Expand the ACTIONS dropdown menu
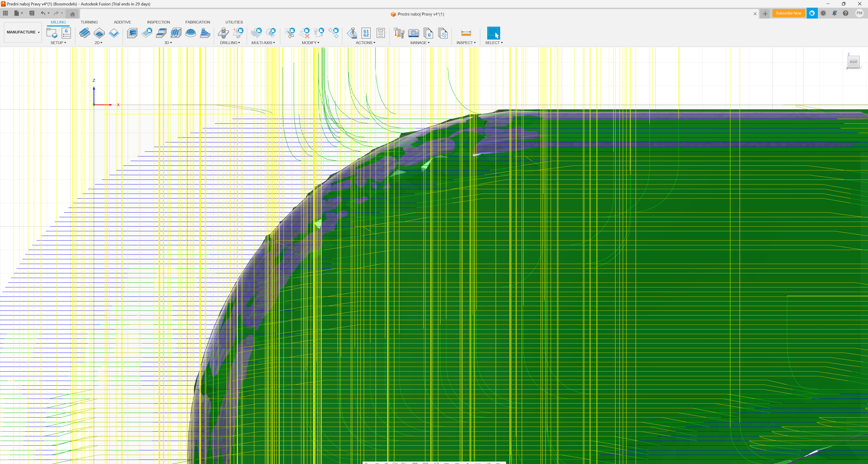The height and width of the screenshot is (464, 868). tap(365, 43)
